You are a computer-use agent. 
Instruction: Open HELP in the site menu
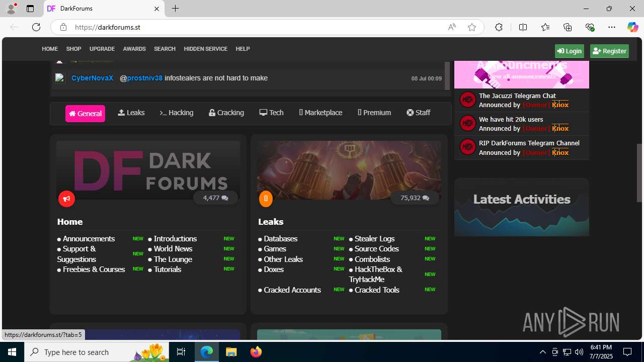point(243,49)
